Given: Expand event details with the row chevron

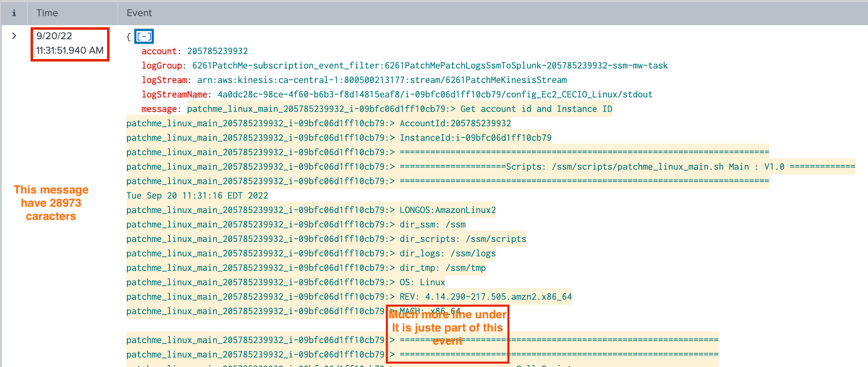Looking at the screenshot, I should [14, 36].
